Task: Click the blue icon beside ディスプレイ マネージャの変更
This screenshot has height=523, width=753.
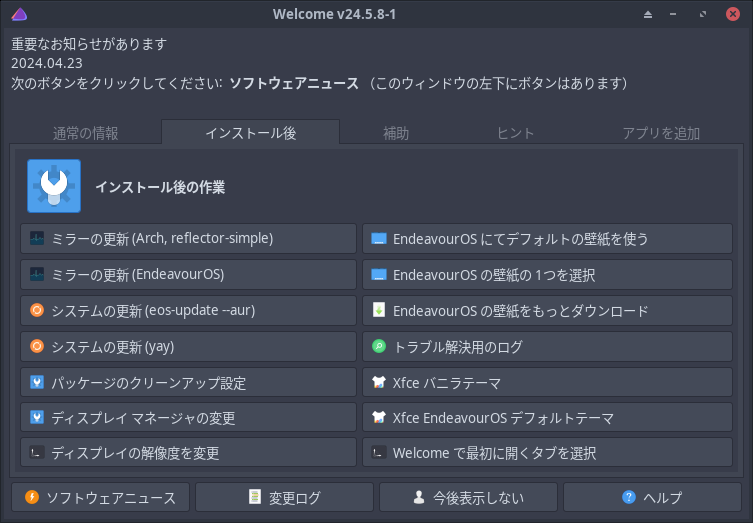Action: coord(37,417)
